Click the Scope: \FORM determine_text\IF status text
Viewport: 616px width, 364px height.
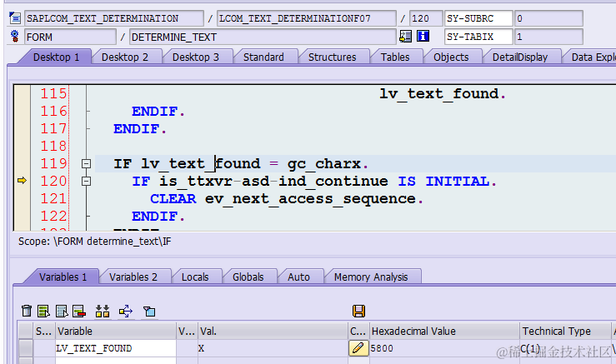tap(95, 241)
